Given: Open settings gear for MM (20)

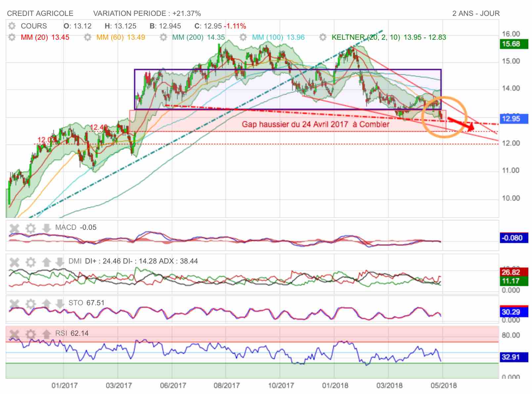Looking at the screenshot, I should [12, 37].
